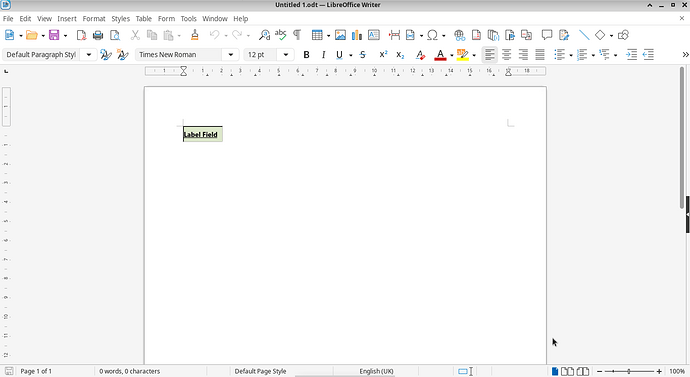Toggle print preview

(x=115, y=35)
